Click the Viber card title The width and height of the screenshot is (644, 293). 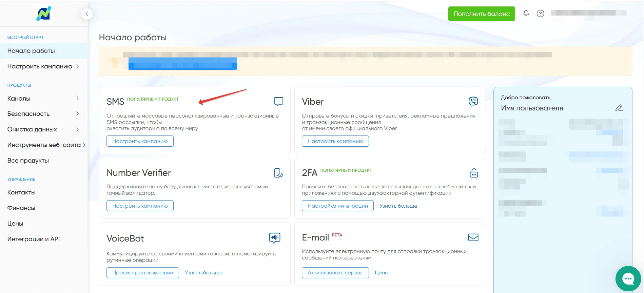(313, 102)
